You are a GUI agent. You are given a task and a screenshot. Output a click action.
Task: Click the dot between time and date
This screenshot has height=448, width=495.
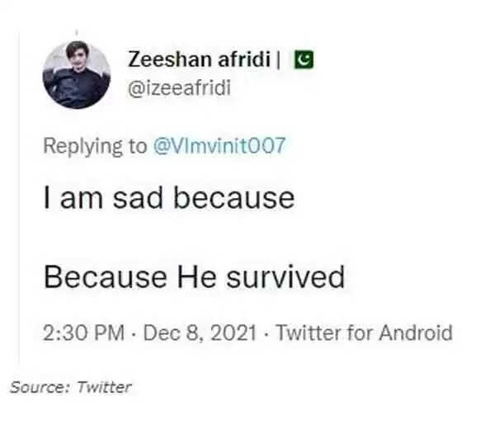[x=134, y=334]
